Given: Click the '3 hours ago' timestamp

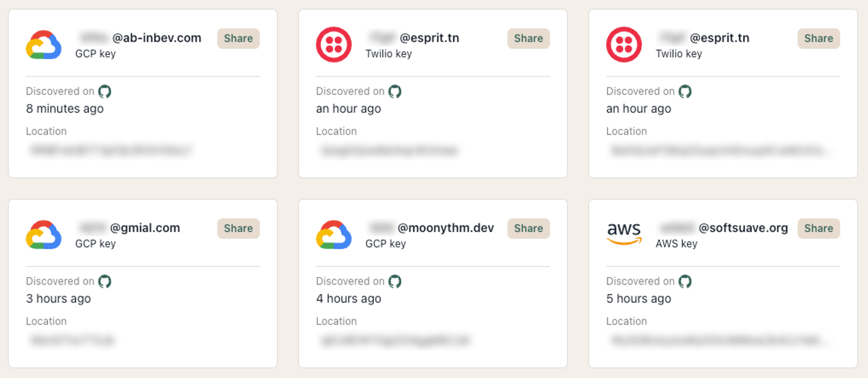Looking at the screenshot, I should (59, 299).
